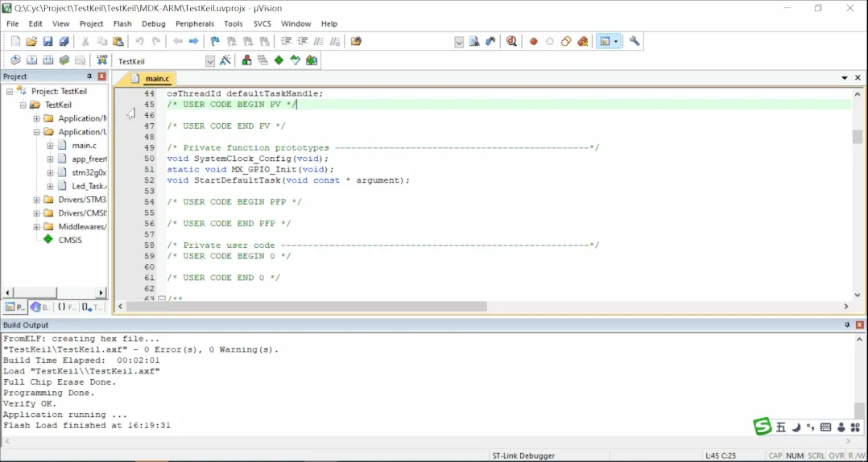Click the Kill All Breakpoints icon

point(582,42)
